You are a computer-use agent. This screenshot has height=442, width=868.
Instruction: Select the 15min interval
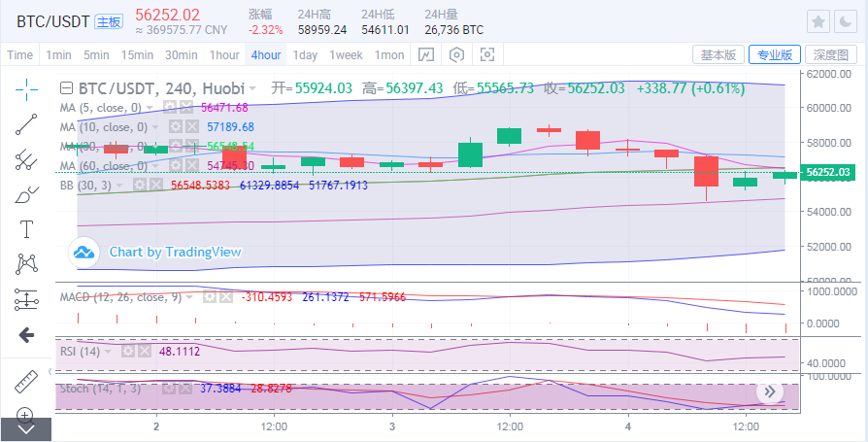[137, 54]
